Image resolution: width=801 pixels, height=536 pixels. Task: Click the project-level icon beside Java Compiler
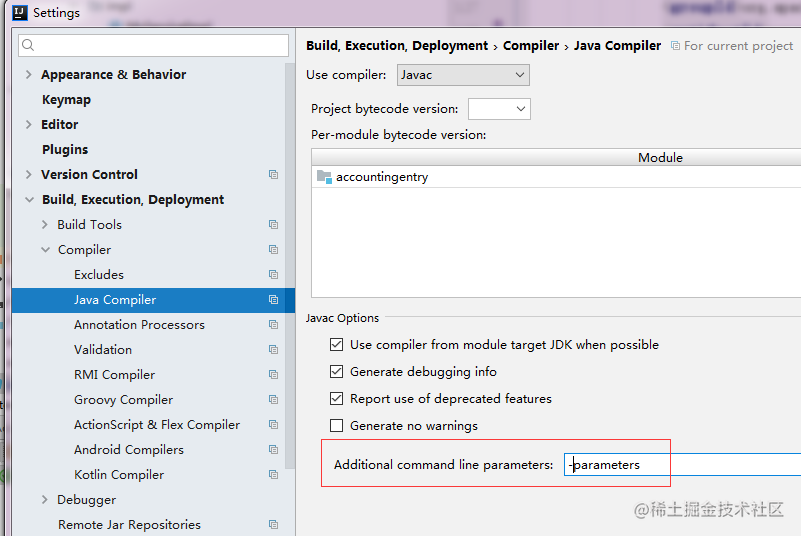273,300
